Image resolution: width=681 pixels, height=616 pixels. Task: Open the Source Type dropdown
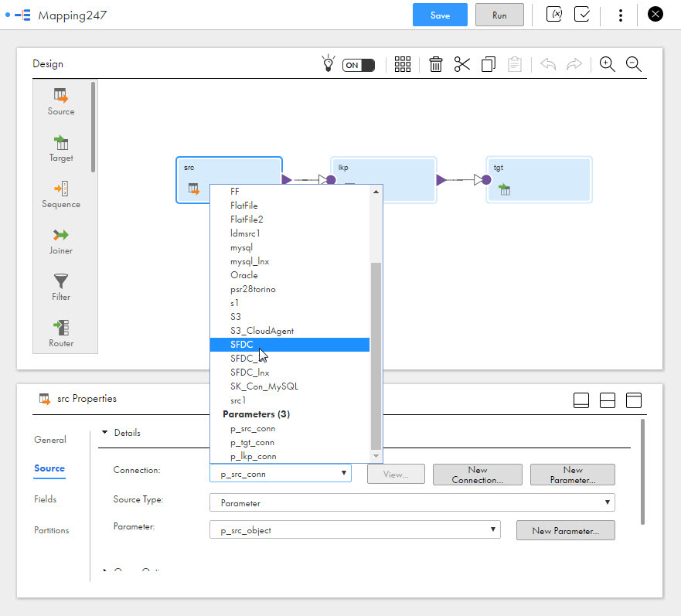pyautogui.click(x=412, y=502)
